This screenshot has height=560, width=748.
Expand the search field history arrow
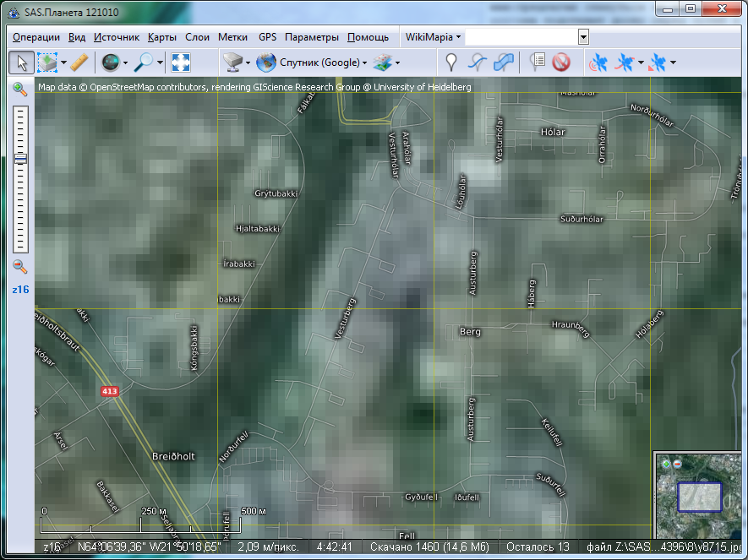point(583,37)
